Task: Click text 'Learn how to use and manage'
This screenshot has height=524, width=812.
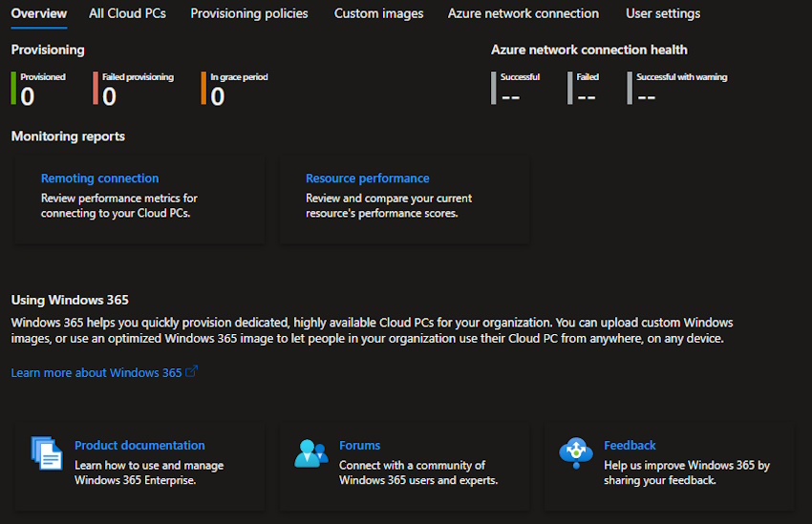Action: point(149,466)
